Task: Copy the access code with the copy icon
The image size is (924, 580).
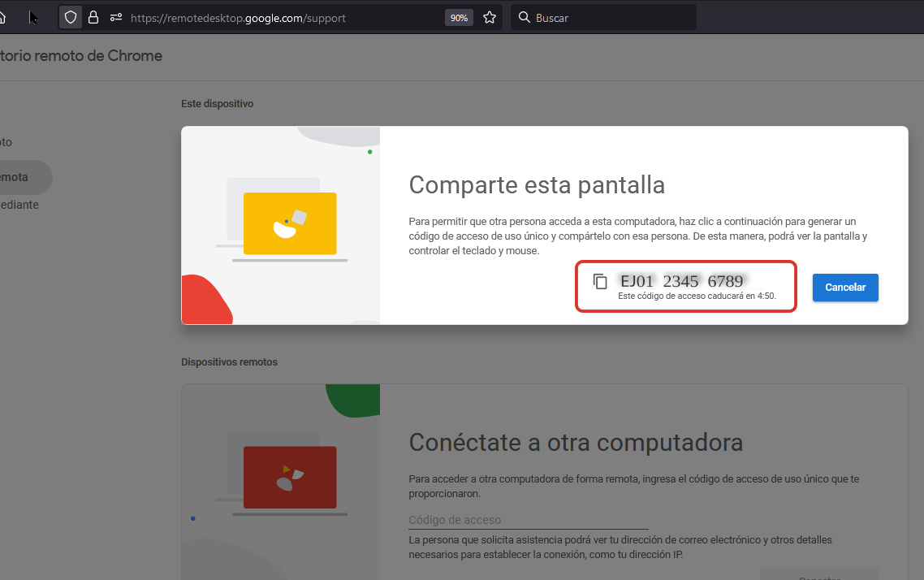Action: tap(600, 282)
